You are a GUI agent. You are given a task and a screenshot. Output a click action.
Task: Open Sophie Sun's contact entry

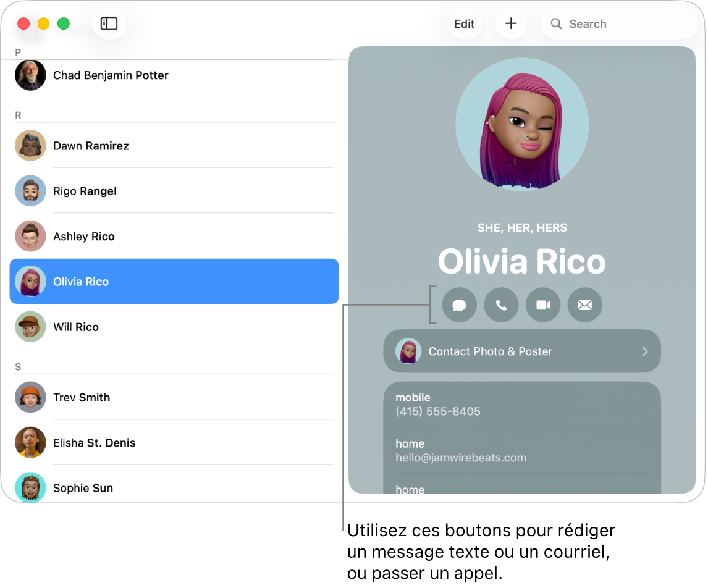83,488
